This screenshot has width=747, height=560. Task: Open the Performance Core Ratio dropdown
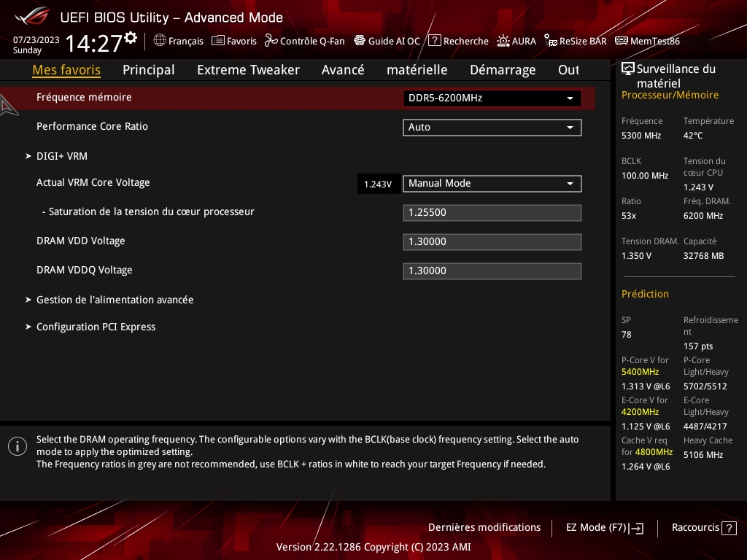[492, 127]
